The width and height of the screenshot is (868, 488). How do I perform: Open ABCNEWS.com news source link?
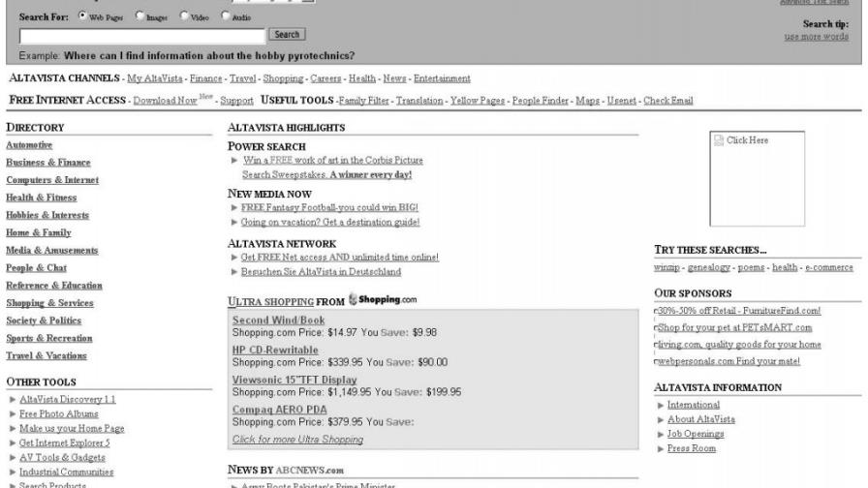click(309, 471)
